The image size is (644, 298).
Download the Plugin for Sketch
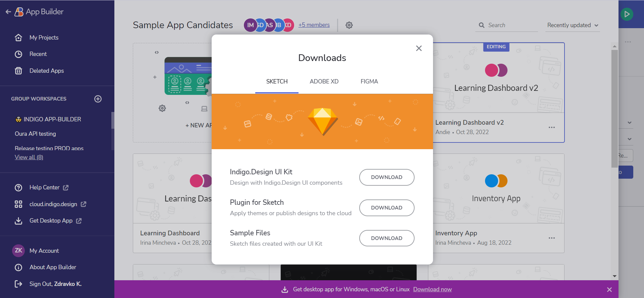click(x=386, y=208)
